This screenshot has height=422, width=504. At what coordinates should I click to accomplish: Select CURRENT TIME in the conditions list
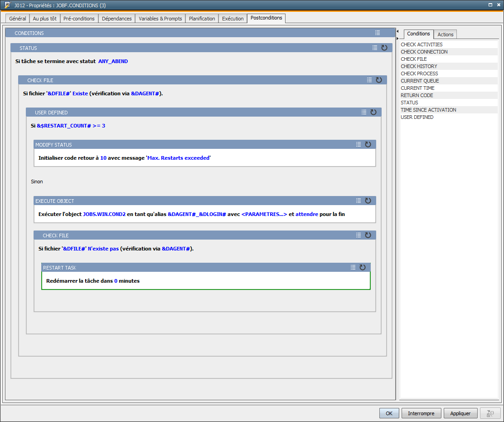coord(449,88)
